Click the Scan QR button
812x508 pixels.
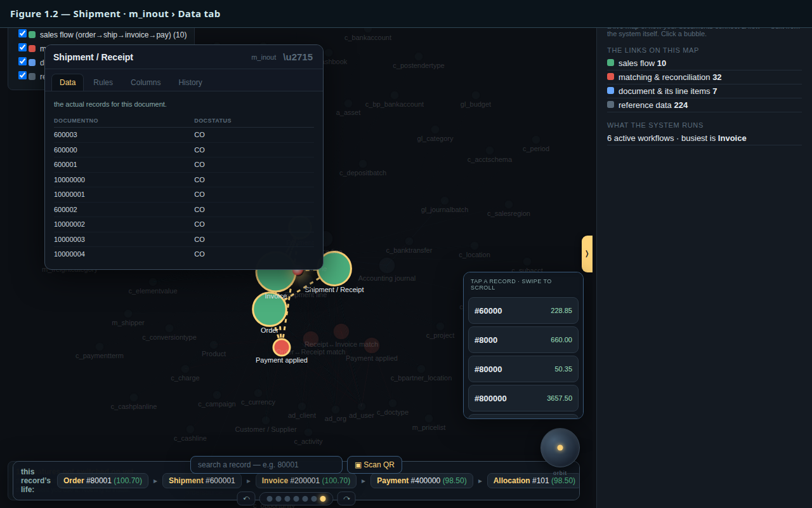[375, 465]
